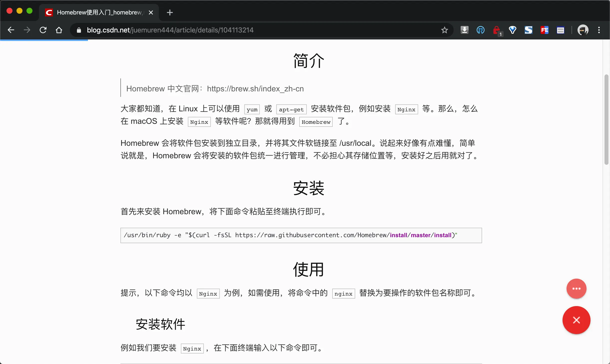Click the home button in the toolbar
The width and height of the screenshot is (610, 364).
[59, 30]
